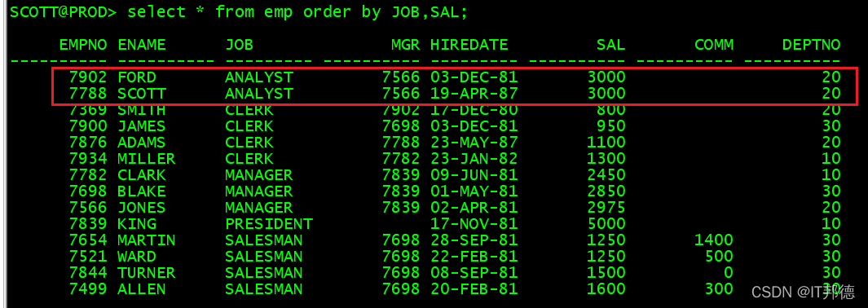Click the COMM column header
The image size is (868, 308).
(x=714, y=45)
